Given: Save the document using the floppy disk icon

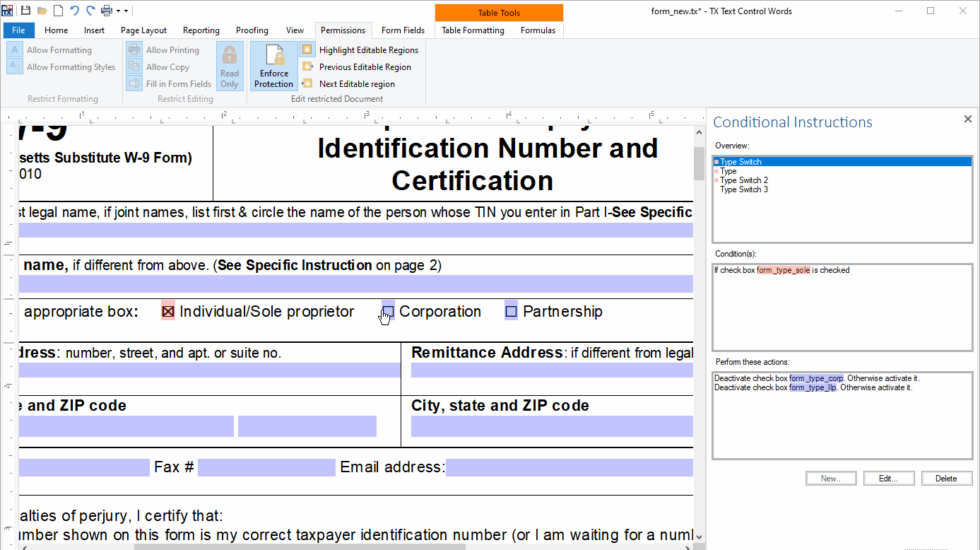Looking at the screenshot, I should click(x=25, y=11).
